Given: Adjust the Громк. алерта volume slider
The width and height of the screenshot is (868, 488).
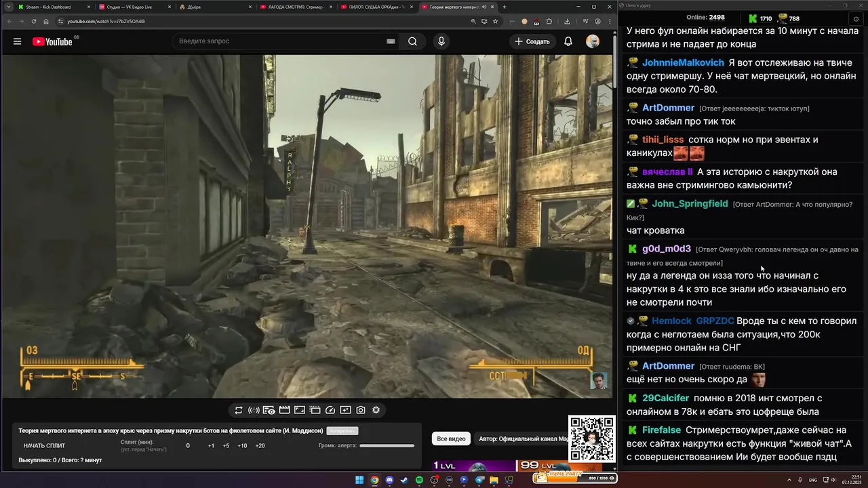Looking at the screenshot, I should point(387,446).
